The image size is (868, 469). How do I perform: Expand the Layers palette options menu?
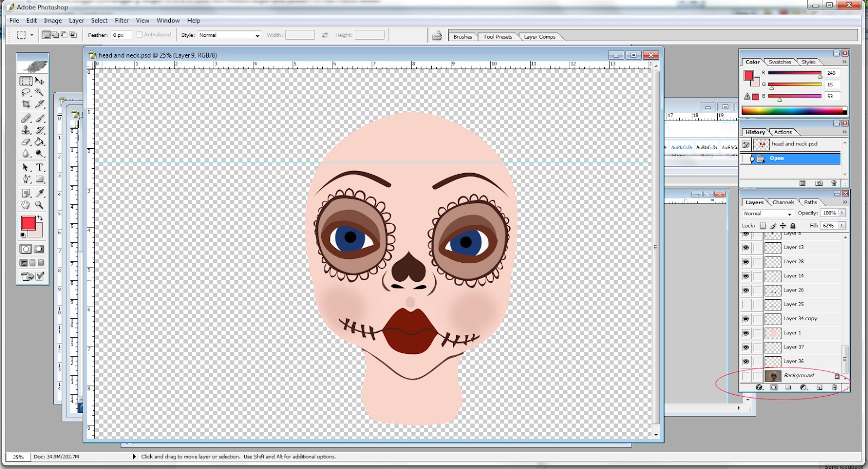[844, 202]
